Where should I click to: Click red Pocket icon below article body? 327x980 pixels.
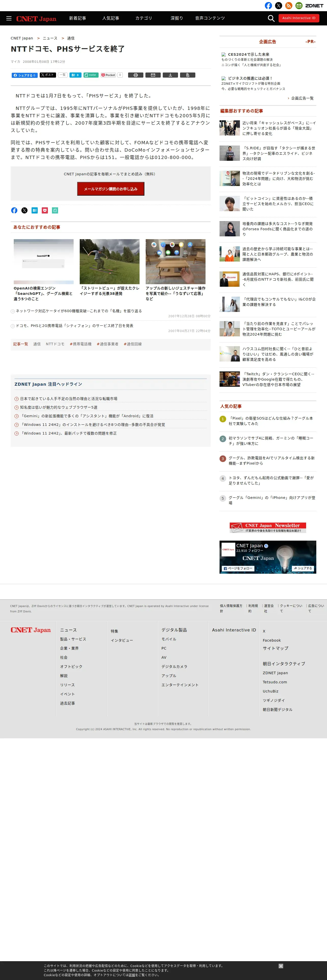45,210
